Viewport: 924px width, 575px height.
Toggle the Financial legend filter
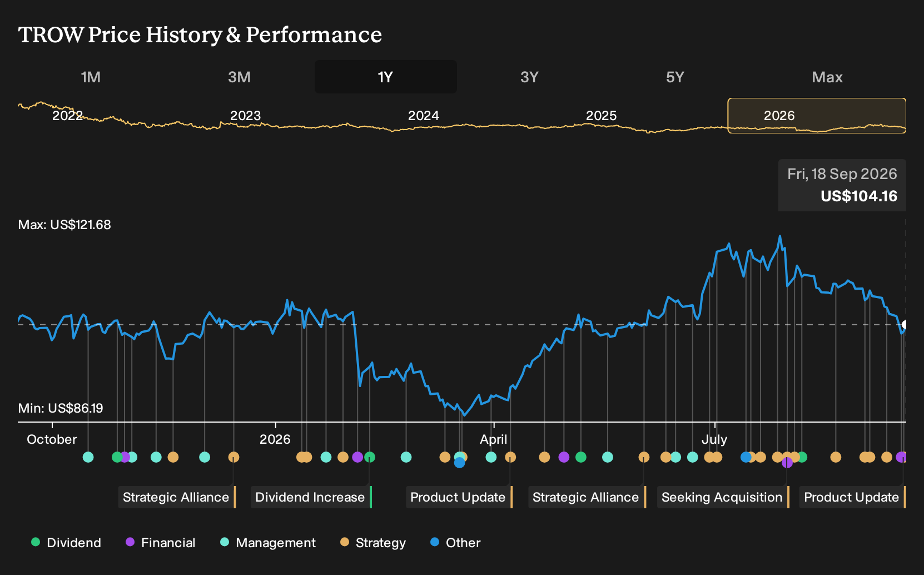coord(160,543)
